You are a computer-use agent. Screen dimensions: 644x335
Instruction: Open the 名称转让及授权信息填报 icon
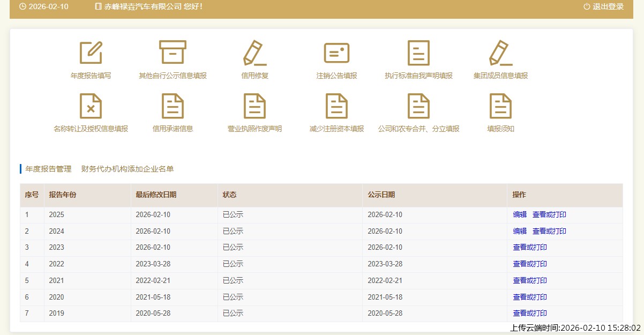pyautogui.click(x=91, y=106)
